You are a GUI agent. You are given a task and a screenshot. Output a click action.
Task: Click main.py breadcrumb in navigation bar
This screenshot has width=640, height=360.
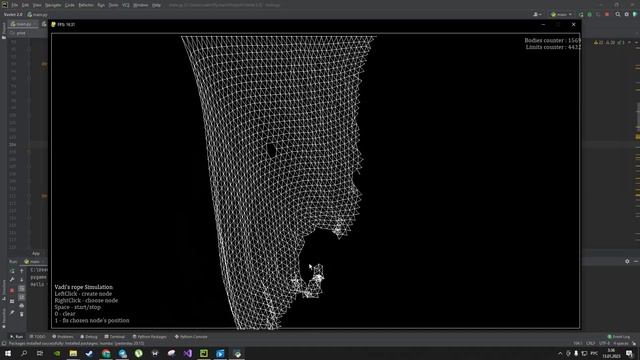37,15
